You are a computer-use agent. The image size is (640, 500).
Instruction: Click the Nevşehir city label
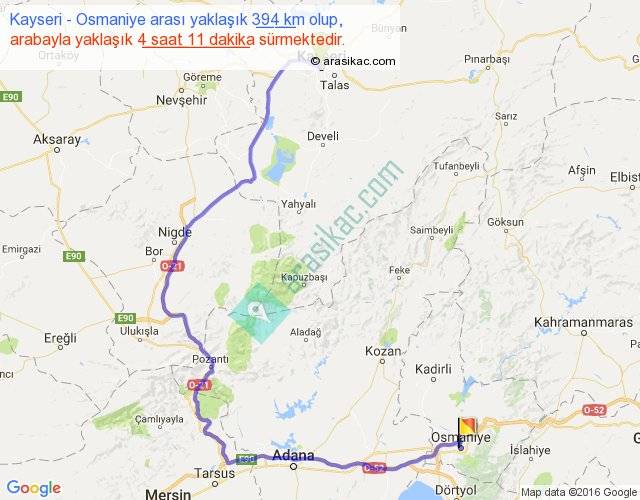(182, 100)
